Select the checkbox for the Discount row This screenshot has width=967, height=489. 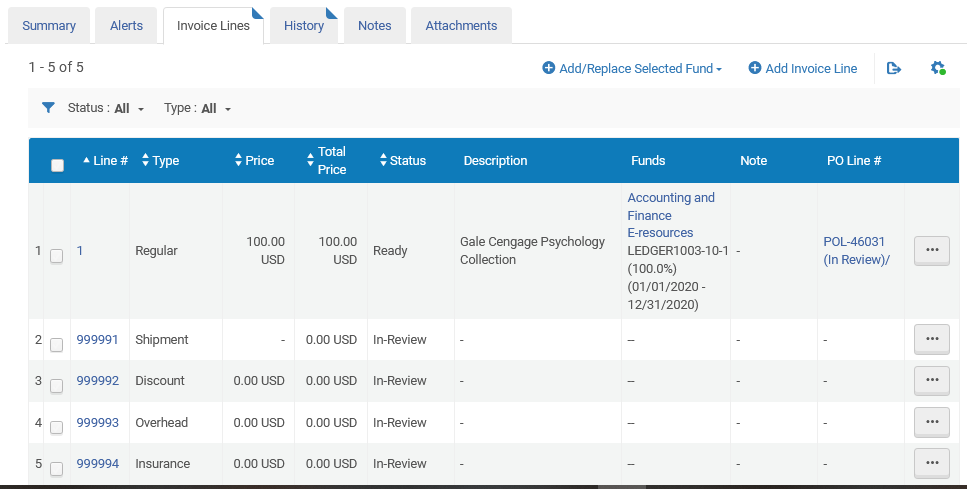(57, 386)
